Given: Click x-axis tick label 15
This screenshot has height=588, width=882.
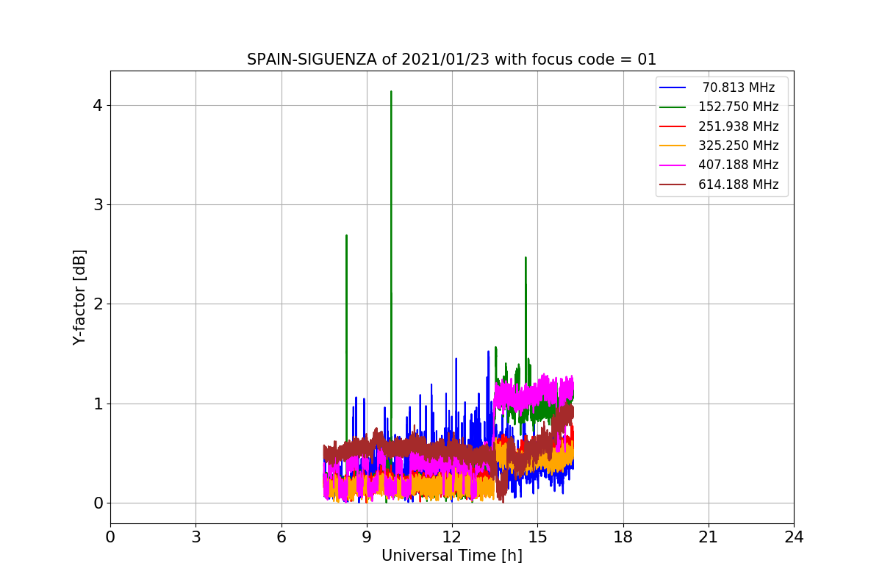Looking at the screenshot, I should 537,537.
